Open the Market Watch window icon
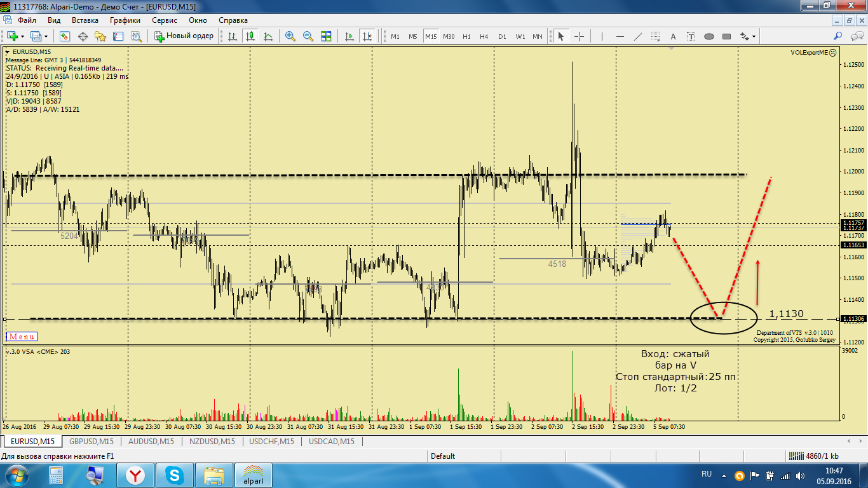The height and width of the screenshot is (488, 868). coord(65,36)
